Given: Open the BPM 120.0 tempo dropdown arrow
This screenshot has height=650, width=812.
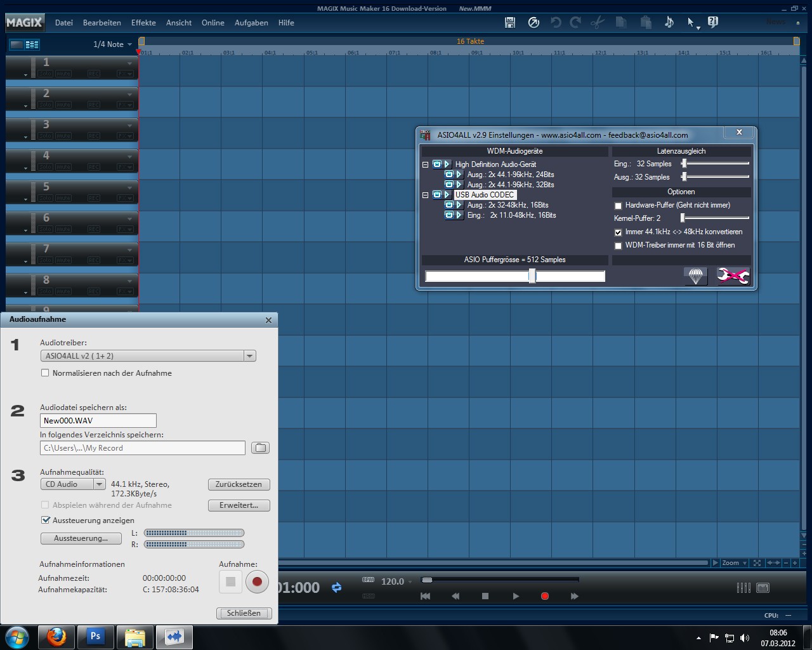Looking at the screenshot, I should (410, 581).
